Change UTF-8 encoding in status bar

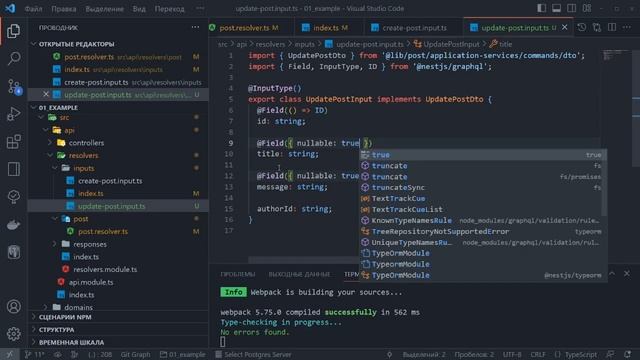pyautogui.click(x=512, y=354)
